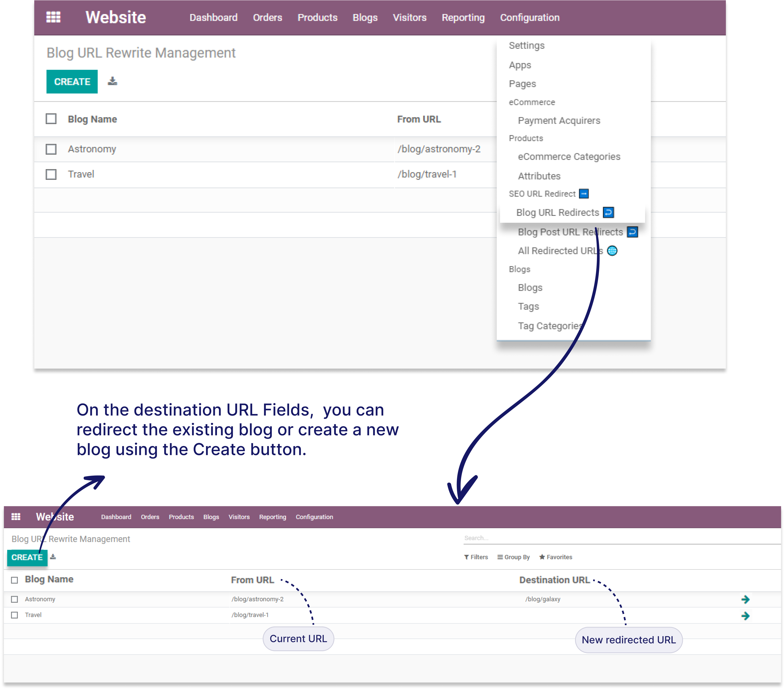Open Configuration menu in bottom navbar
This screenshot has width=784, height=689.
(x=314, y=517)
